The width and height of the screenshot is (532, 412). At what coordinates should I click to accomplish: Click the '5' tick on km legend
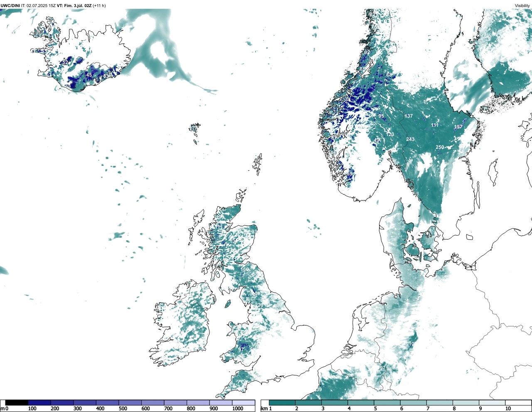point(375,409)
